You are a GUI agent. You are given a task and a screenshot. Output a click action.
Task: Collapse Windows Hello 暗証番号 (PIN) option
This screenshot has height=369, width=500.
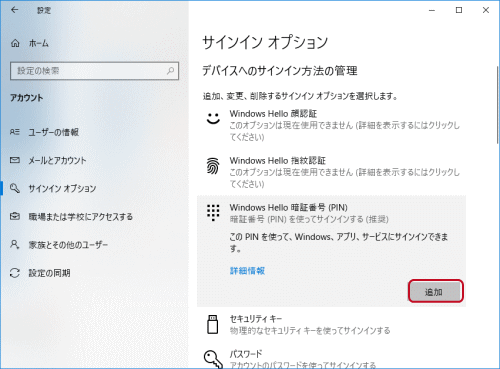click(x=331, y=213)
